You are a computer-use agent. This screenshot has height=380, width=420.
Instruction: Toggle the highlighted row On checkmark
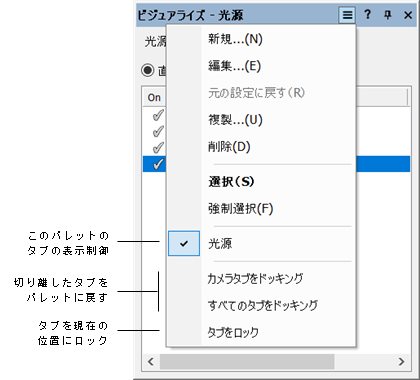click(x=158, y=164)
